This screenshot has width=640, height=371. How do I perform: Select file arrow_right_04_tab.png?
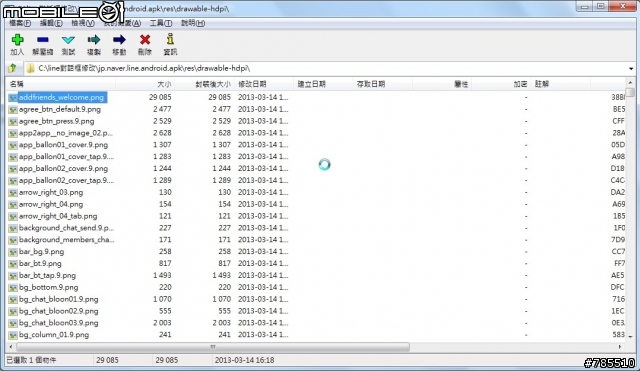pos(58,216)
